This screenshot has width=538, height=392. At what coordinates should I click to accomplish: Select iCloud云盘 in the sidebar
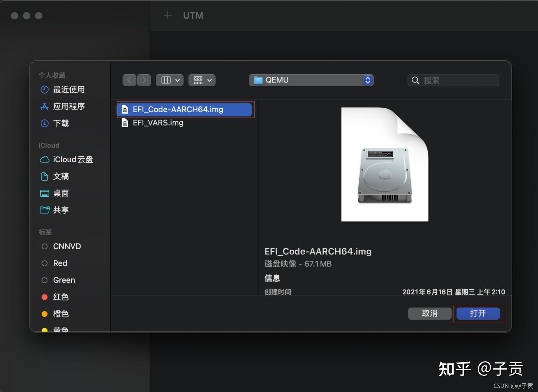point(73,159)
